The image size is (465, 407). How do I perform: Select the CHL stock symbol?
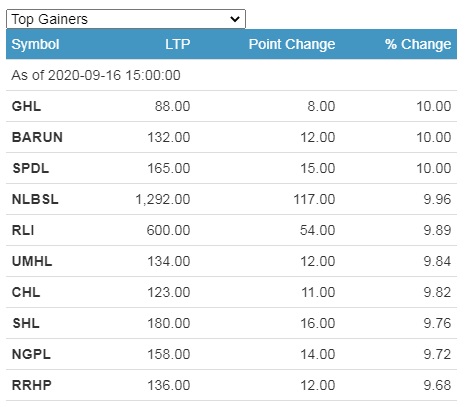click(x=26, y=292)
